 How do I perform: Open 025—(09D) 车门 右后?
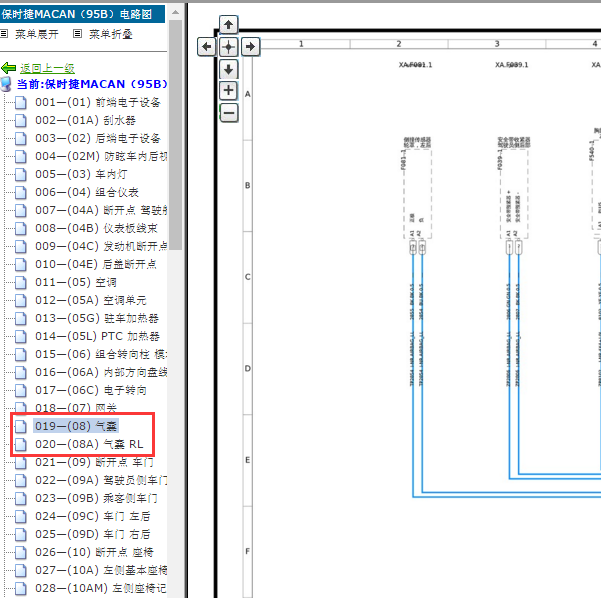[x=92, y=534]
